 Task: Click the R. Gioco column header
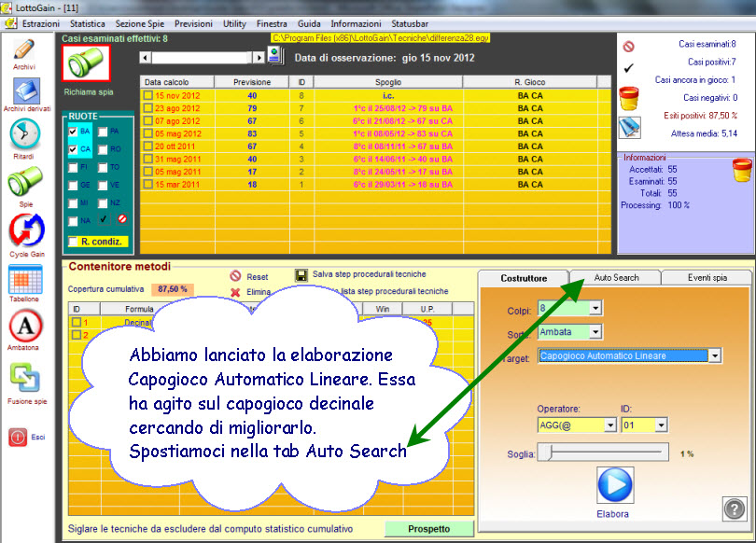[x=530, y=82]
